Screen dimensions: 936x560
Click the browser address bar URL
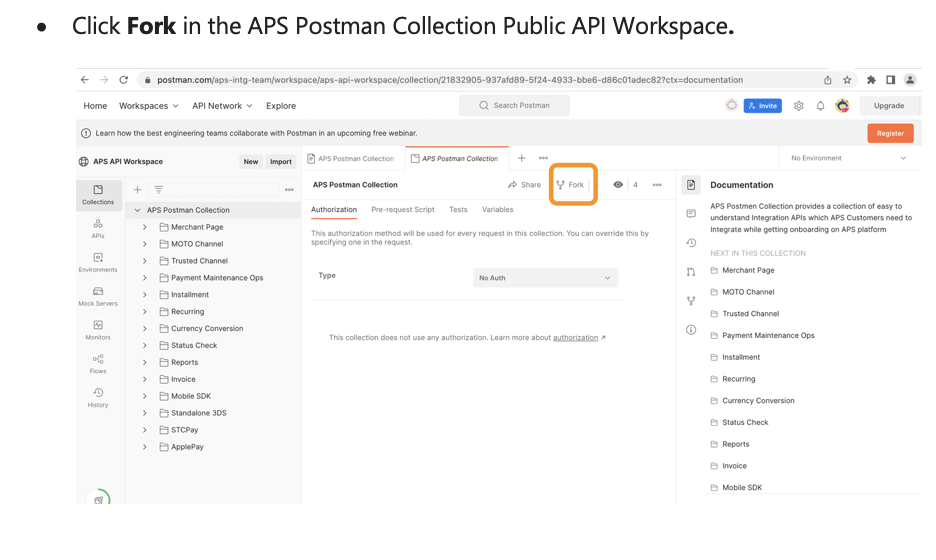click(450, 80)
